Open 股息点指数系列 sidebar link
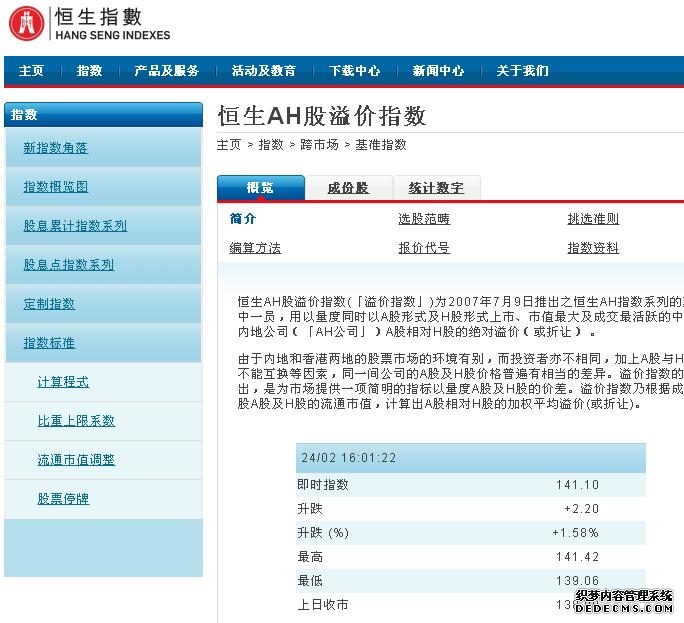Viewport: 684px width, 623px height. pos(68,264)
